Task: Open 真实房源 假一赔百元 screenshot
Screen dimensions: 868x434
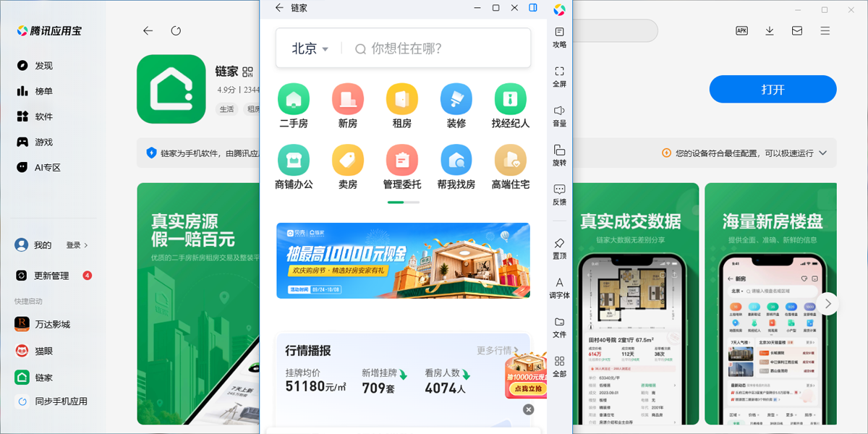Action: click(198, 304)
